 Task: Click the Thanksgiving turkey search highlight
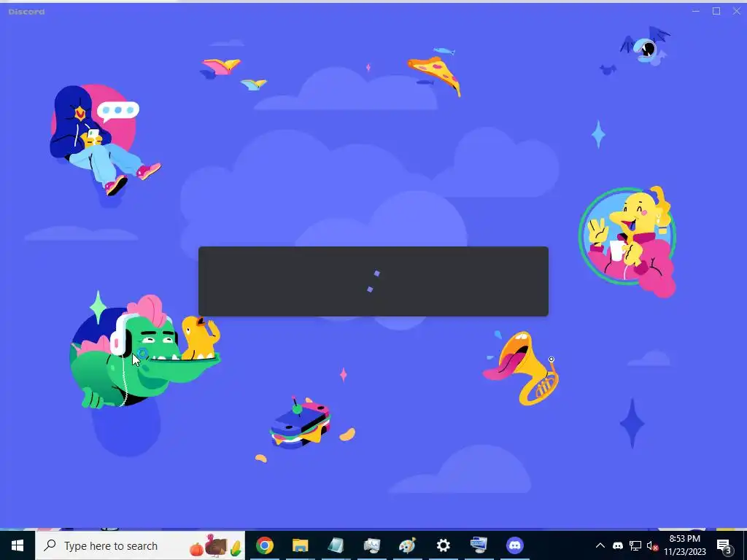(216, 545)
